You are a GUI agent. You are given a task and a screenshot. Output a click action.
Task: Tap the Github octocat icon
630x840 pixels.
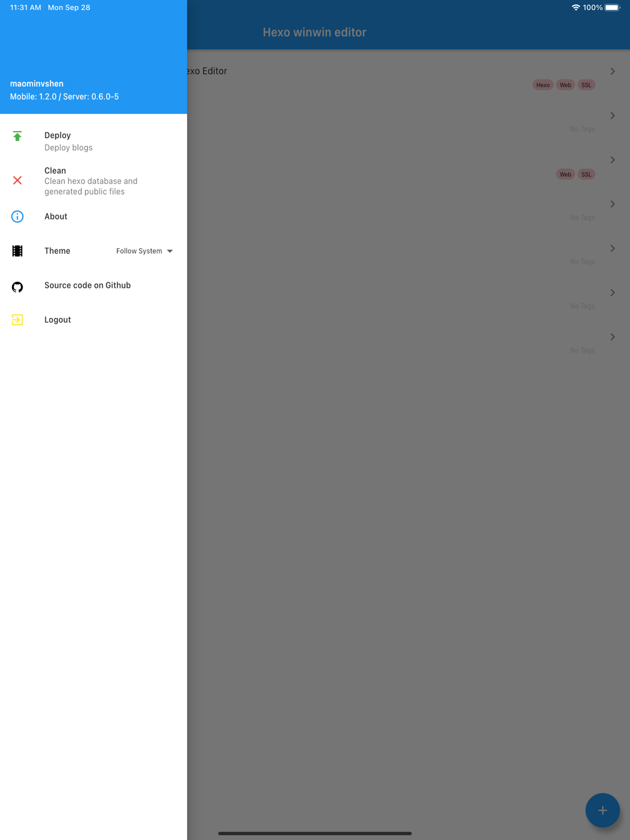tap(18, 287)
